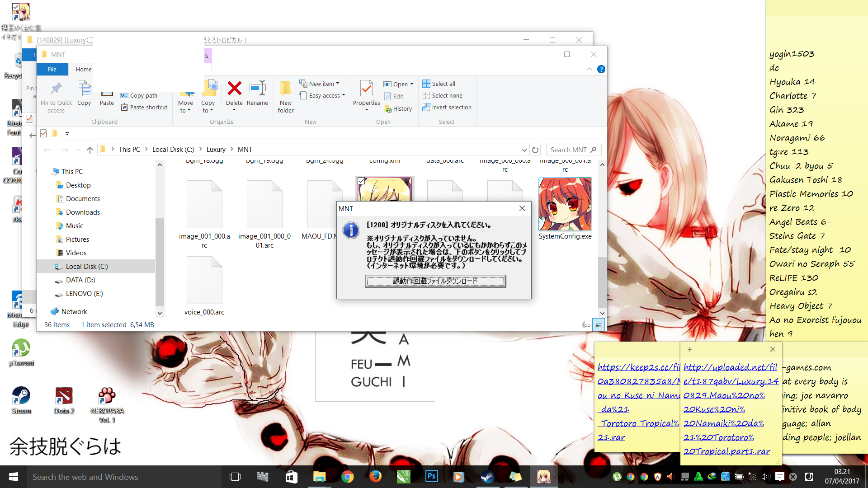
Task: Open the uploaded.net sticky note link
Action: [x=731, y=409]
